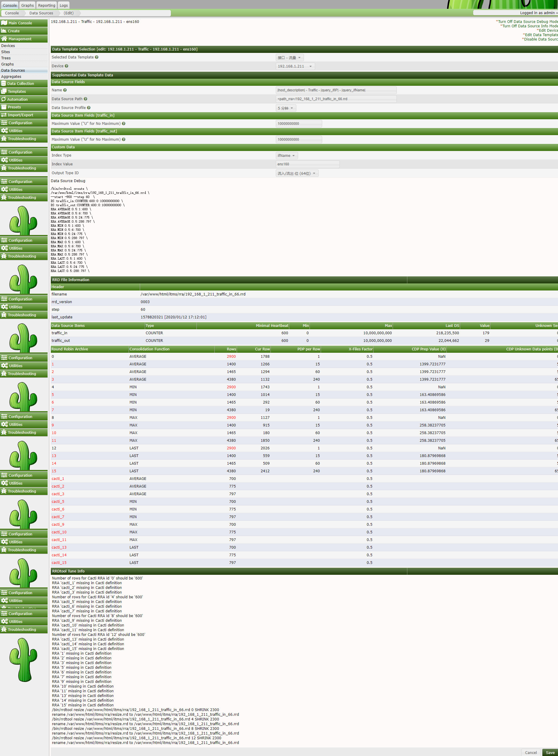
Task: Open the Selected Data Template dropdown
Action: coord(290,58)
